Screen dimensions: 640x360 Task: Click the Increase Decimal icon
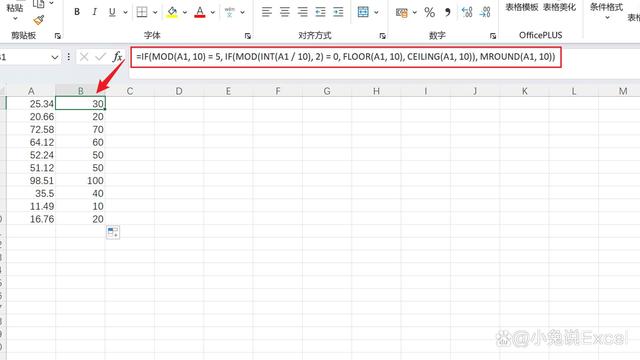click(467, 12)
